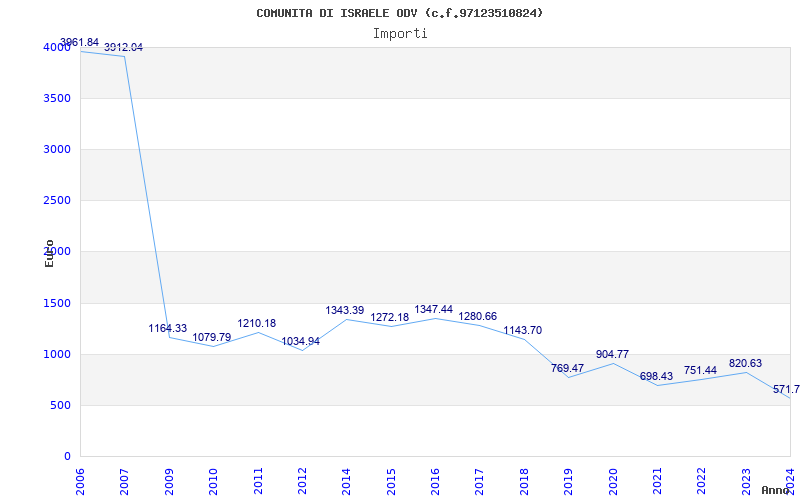Click the 2010 x-axis year label

pos(213,481)
